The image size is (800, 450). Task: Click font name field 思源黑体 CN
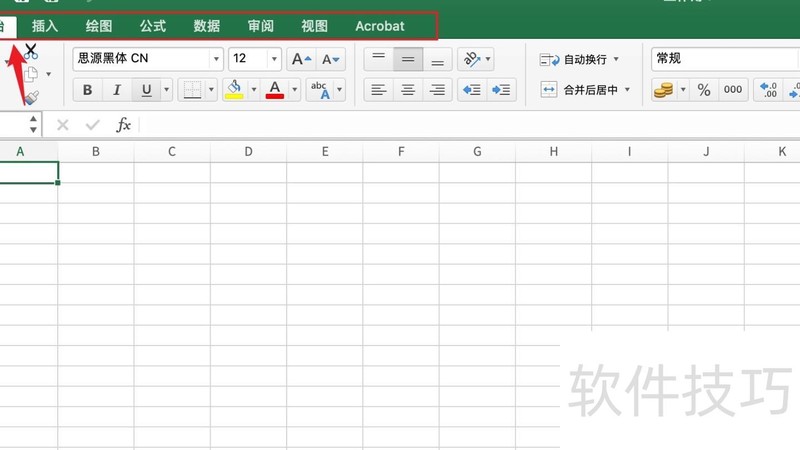[141, 59]
